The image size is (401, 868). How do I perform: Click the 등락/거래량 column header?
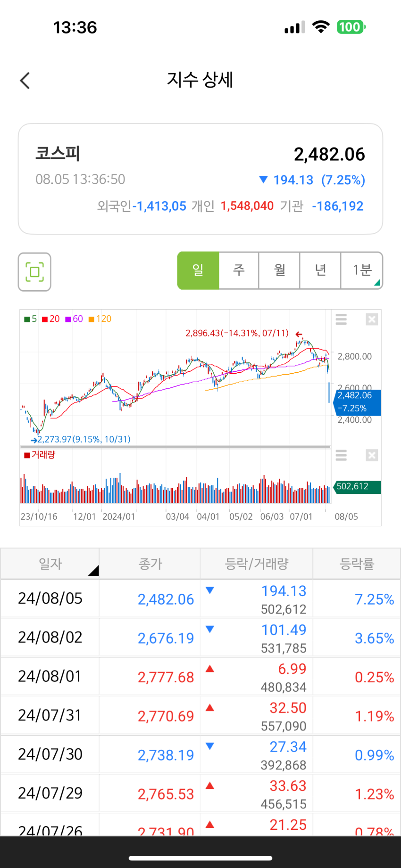coord(257,564)
